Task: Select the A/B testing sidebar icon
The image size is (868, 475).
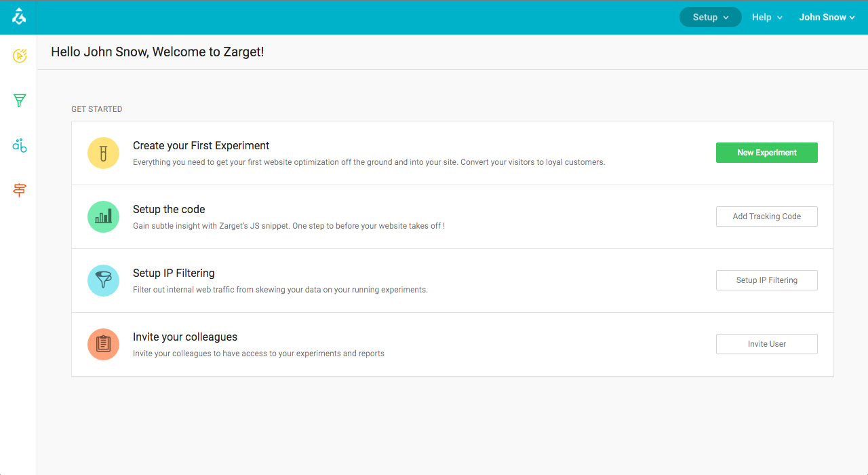Action: tap(20, 145)
